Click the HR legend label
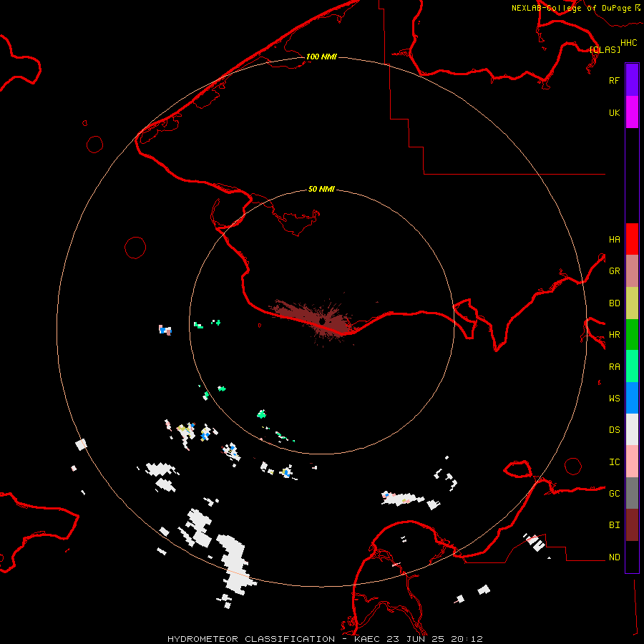Image resolution: width=644 pixels, height=644 pixels. click(x=614, y=335)
